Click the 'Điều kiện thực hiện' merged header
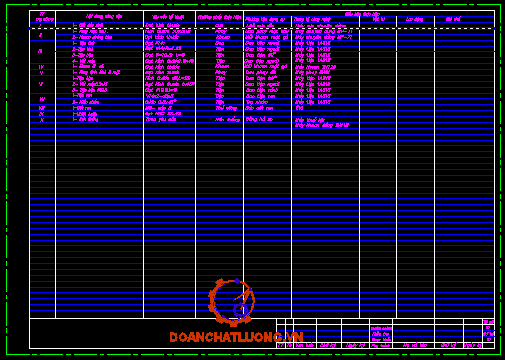 [362, 14]
